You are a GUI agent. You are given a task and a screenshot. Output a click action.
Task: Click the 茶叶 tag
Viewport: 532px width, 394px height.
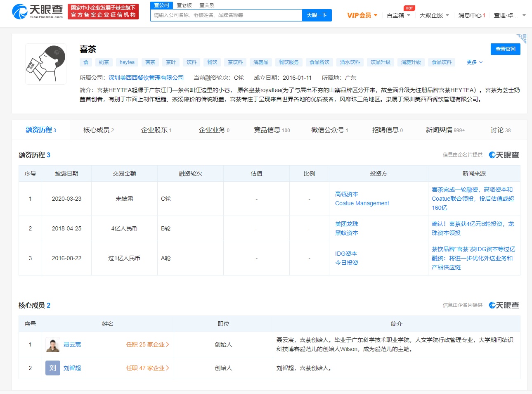pos(171,62)
